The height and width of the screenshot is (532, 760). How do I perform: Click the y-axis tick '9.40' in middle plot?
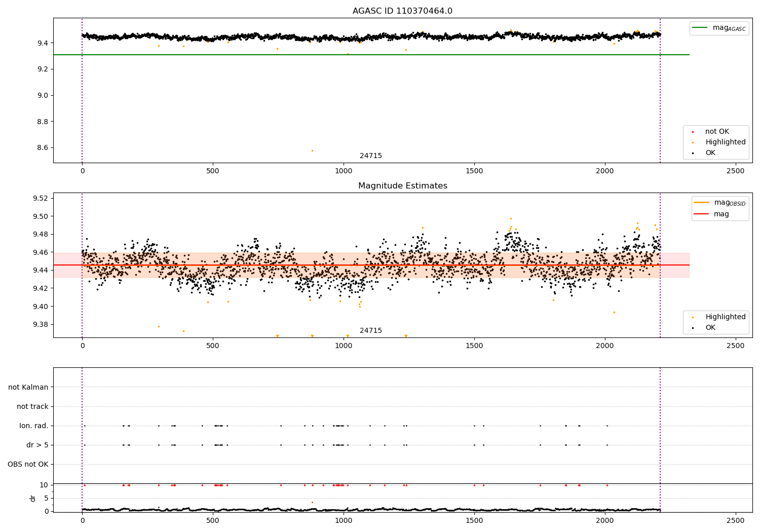[41, 307]
